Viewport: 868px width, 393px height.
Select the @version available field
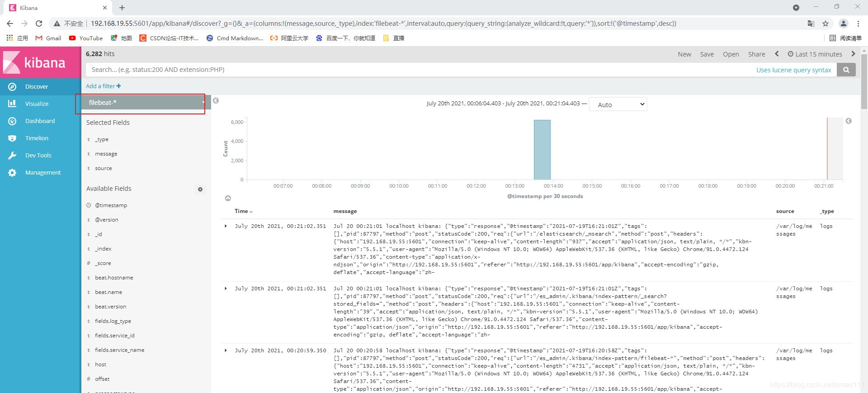(x=107, y=220)
